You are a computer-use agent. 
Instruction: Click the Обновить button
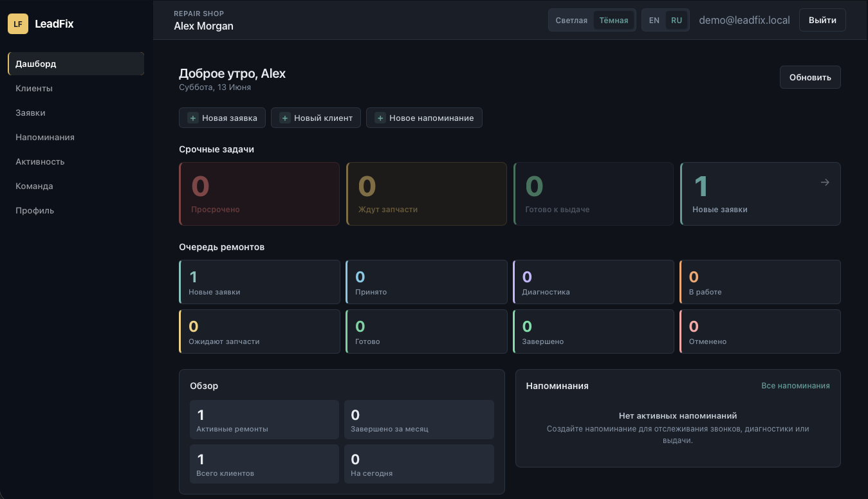click(x=810, y=77)
